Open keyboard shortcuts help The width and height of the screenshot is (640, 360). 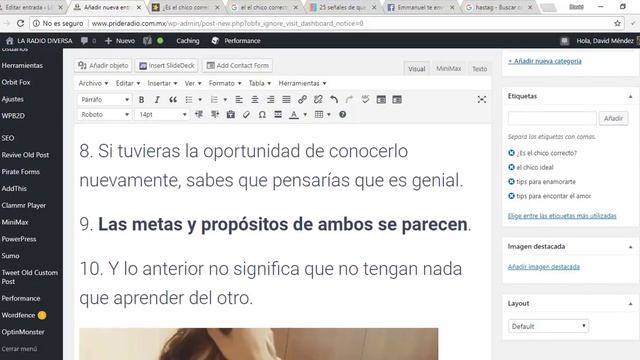342,115
